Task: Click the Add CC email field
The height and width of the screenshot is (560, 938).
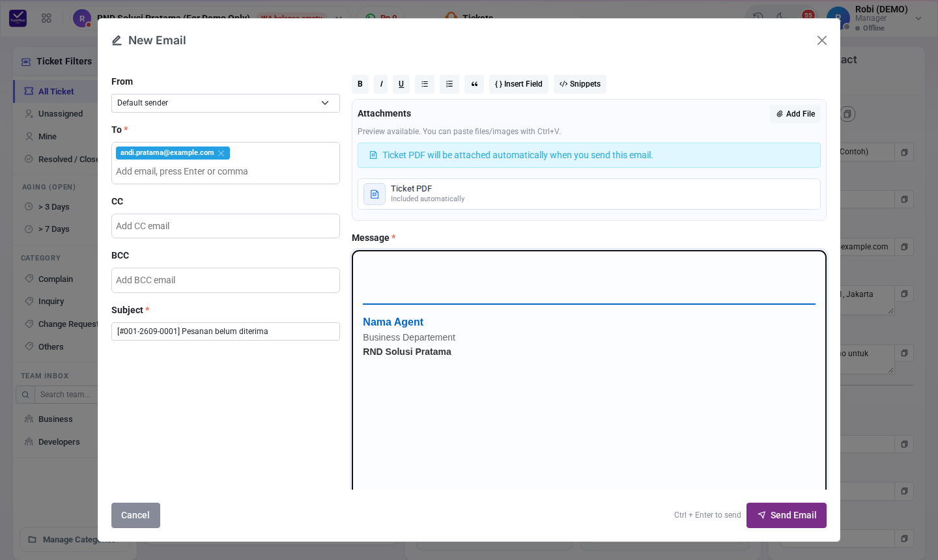Action: coord(225,226)
